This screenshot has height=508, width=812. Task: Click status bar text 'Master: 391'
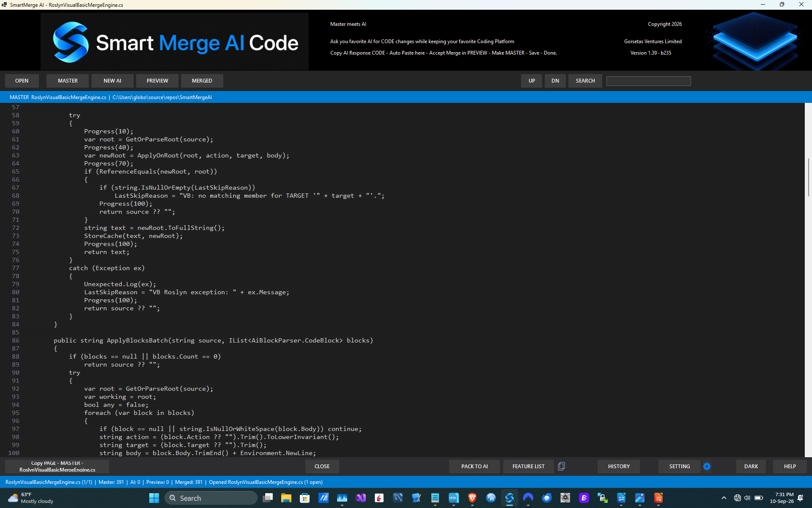tap(111, 482)
